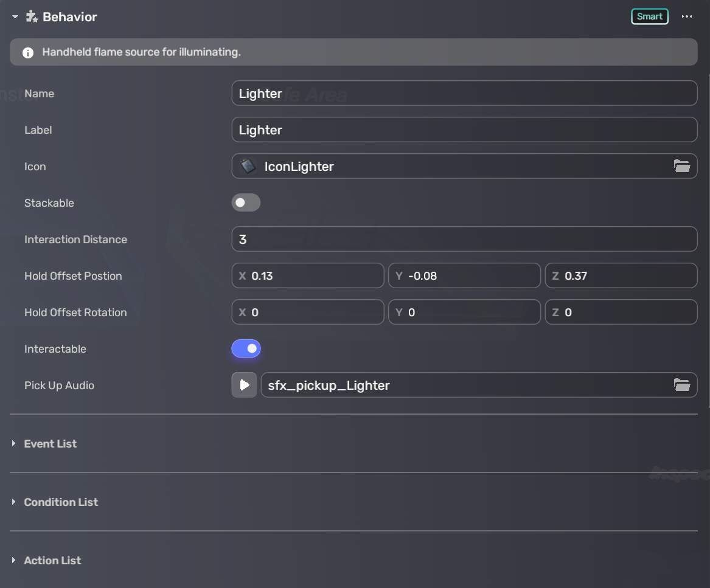Click the IconLighter thumbnail preview
Screen dimensions: 710x588
coord(248,166)
